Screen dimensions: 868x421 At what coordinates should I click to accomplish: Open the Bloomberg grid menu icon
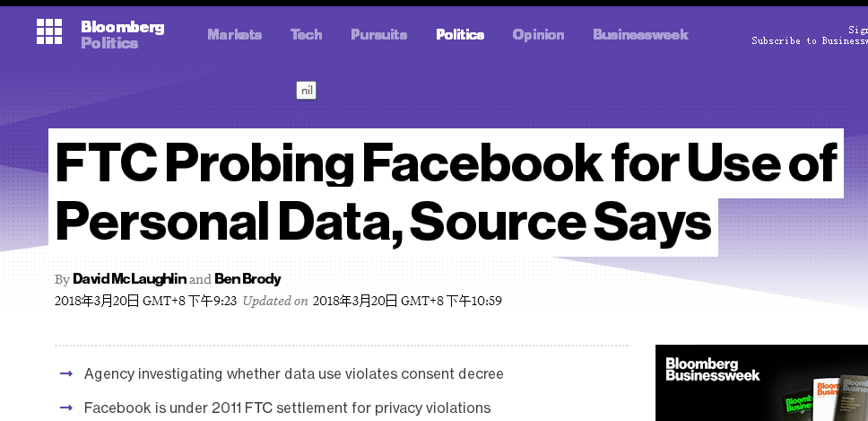[49, 31]
